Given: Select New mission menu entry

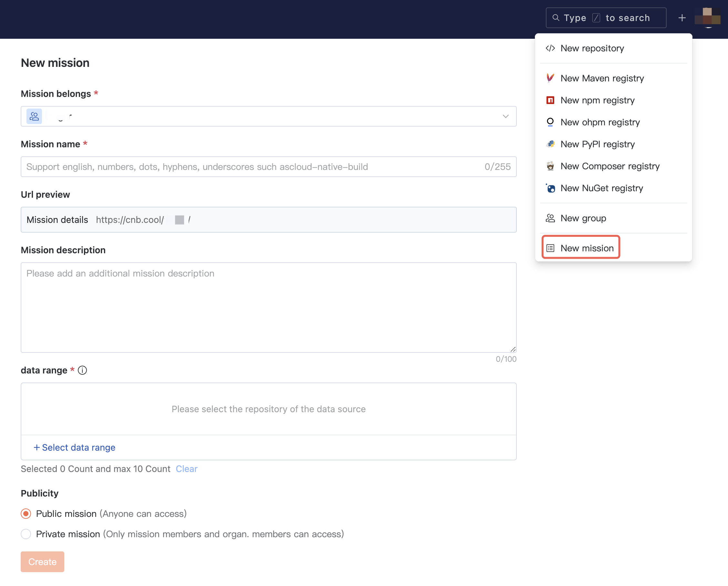Looking at the screenshot, I should tap(587, 248).
